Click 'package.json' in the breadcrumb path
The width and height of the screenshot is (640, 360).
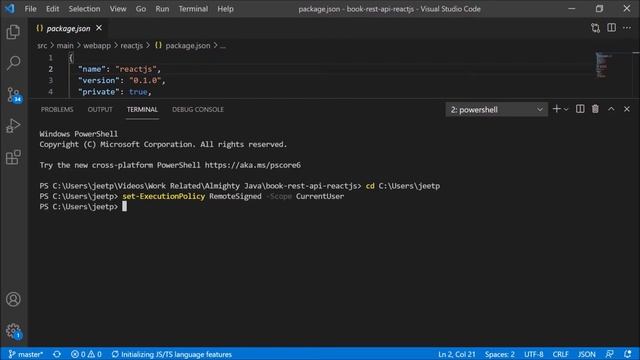188,46
